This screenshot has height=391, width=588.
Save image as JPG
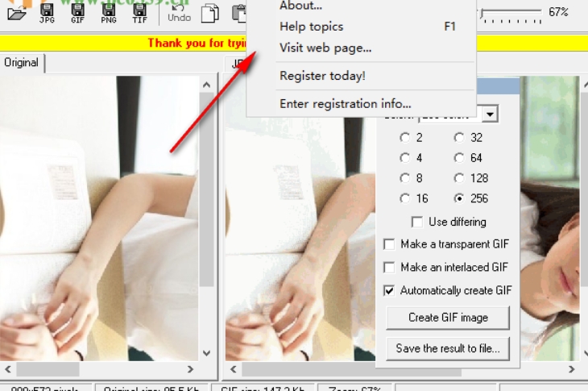tap(47, 14)
